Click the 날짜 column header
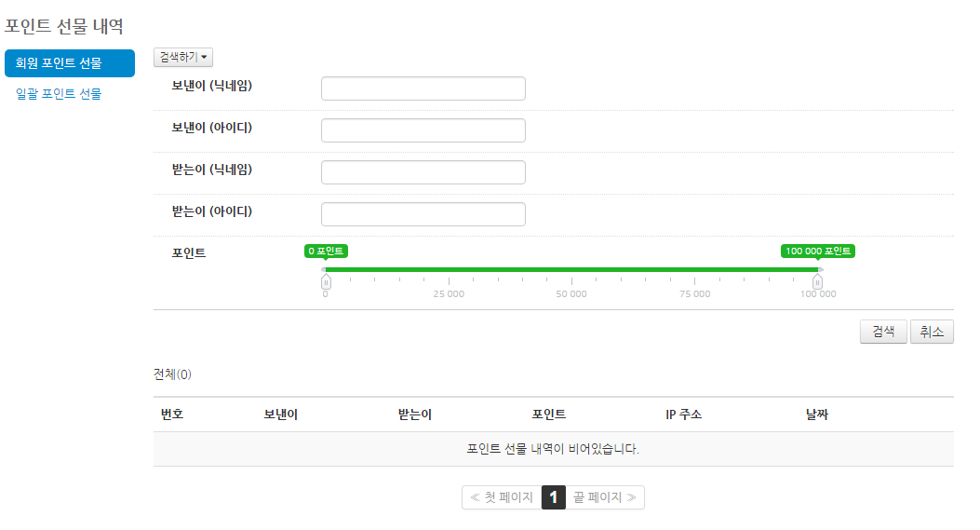This screenshot has width=980, height=530. 817,414
